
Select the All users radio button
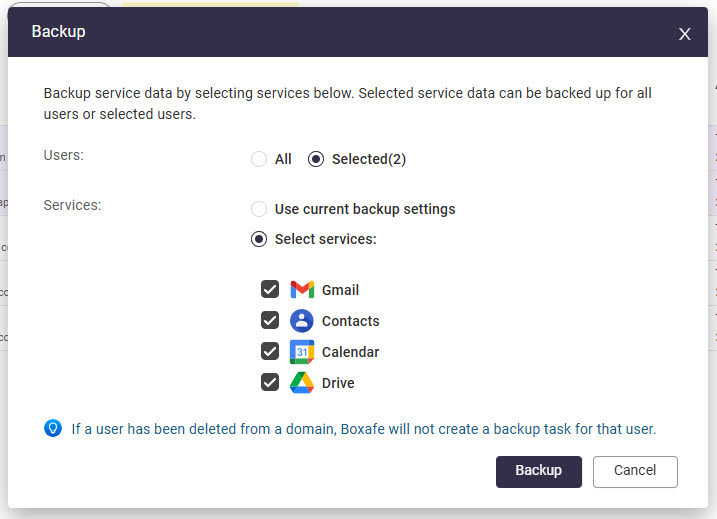(x=259, y=159)
